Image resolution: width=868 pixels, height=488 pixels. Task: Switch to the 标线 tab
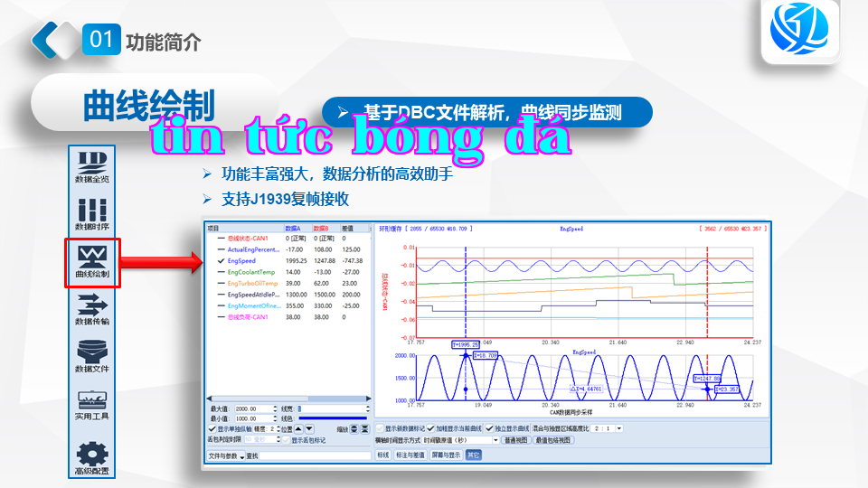383,455
